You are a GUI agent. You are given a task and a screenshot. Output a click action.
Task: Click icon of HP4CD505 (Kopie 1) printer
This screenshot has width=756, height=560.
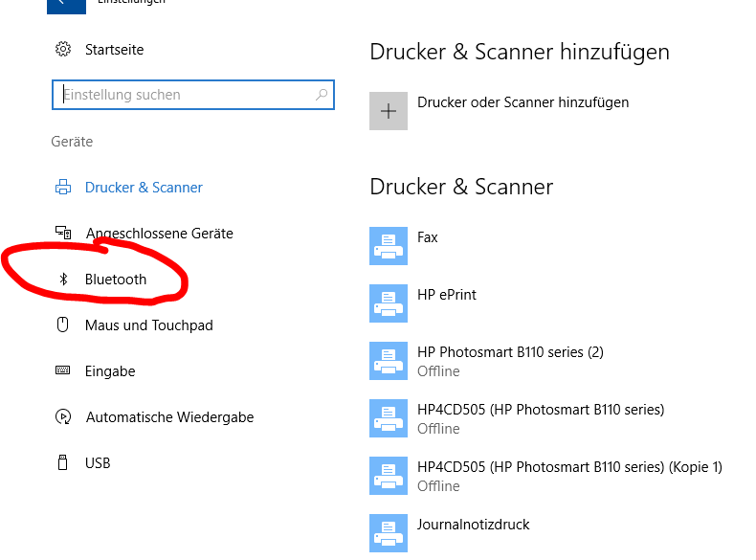389,476
